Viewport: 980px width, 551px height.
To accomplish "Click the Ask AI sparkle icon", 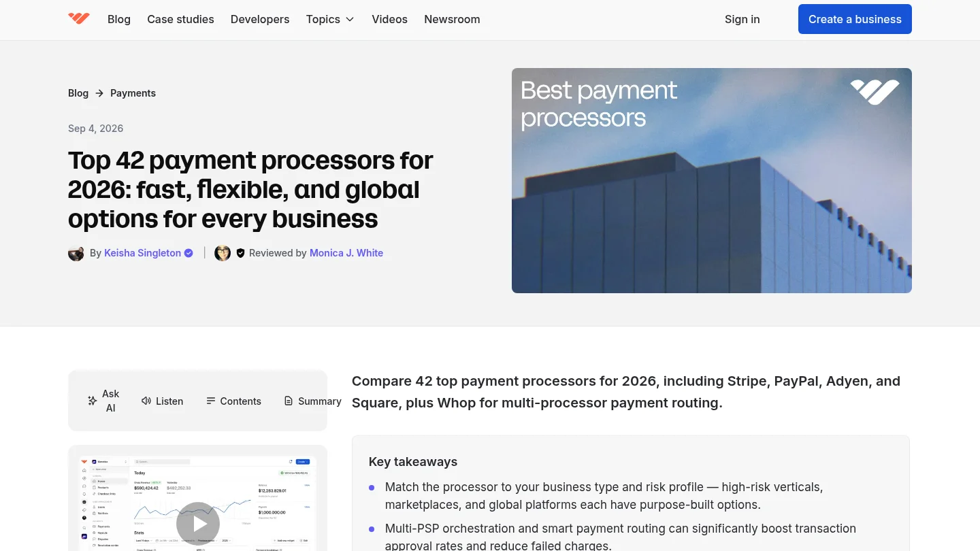I will coord(93,401).
